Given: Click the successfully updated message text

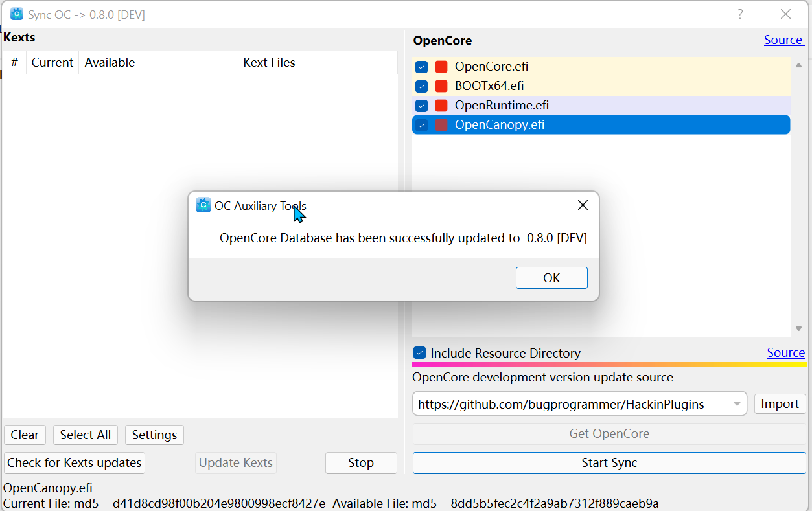Looking at the screenshot, I should (403, 238).
